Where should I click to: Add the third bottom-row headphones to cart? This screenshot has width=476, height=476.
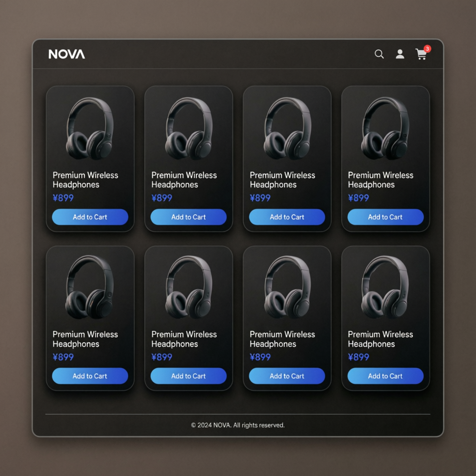click(287, 376)
